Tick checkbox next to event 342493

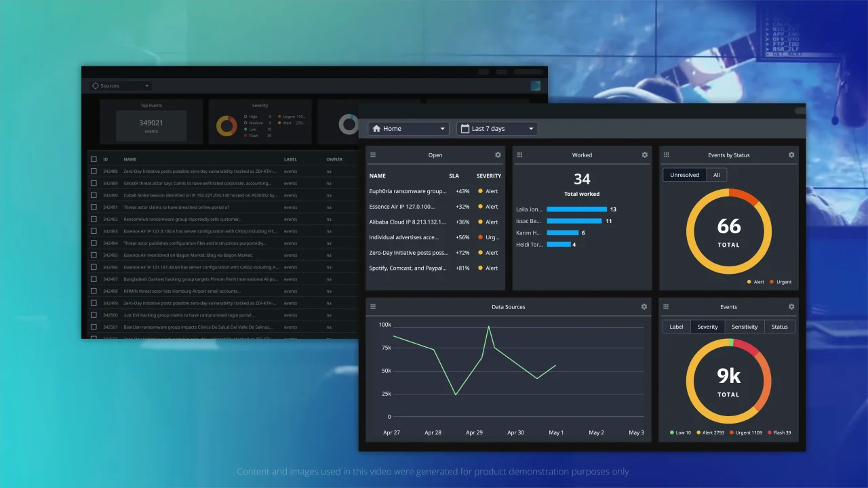pos(94,231)
